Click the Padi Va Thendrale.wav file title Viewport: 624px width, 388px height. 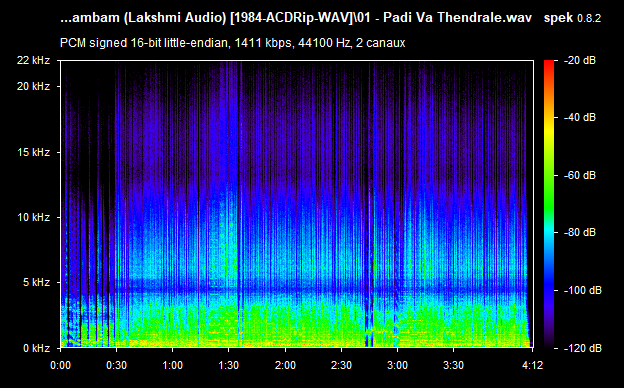point(457,18)
